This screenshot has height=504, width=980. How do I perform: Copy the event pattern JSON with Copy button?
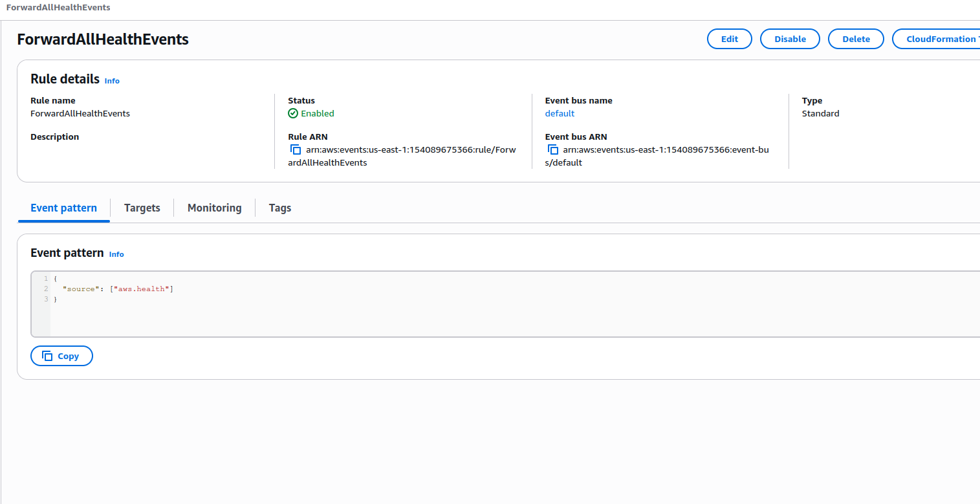[x=61, y=356]
